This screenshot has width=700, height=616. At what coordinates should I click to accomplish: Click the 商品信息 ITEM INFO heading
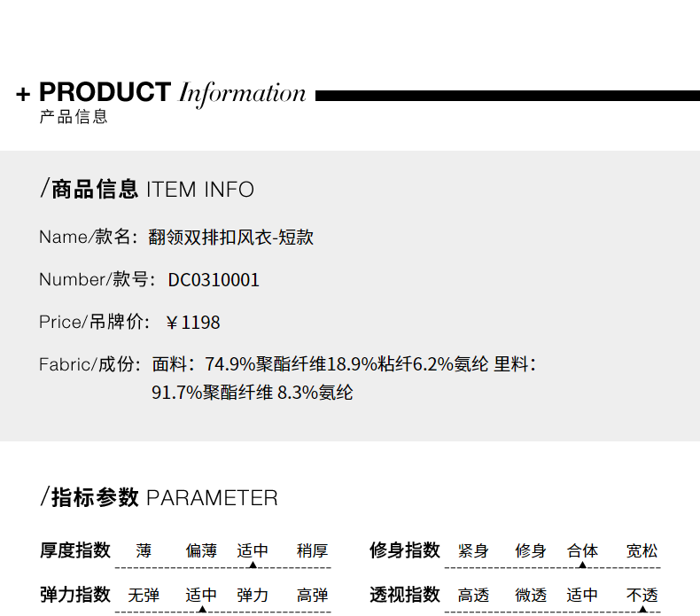click(147, 189)
